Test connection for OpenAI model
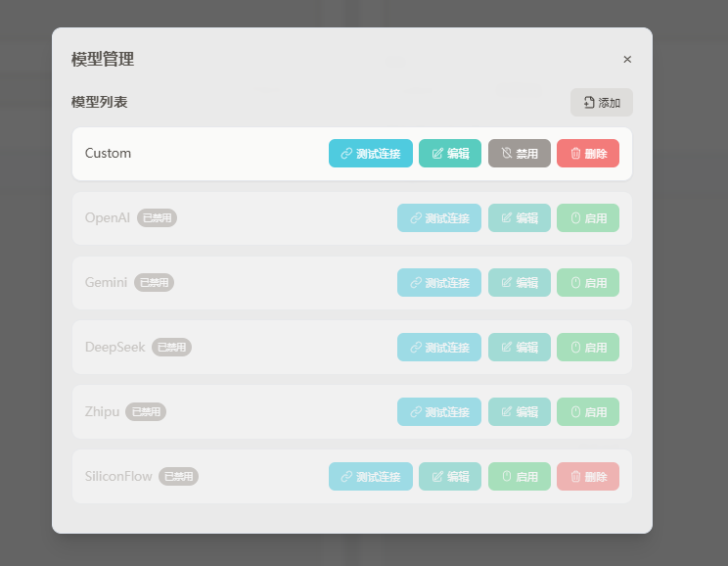Image resolution: width=728 pixels, height=566 pixels. pos(438,218)
